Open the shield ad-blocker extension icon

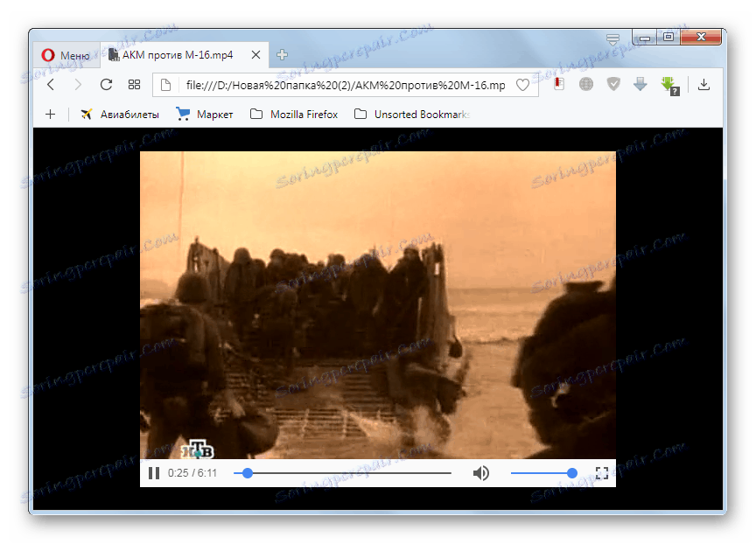(613, 84)
